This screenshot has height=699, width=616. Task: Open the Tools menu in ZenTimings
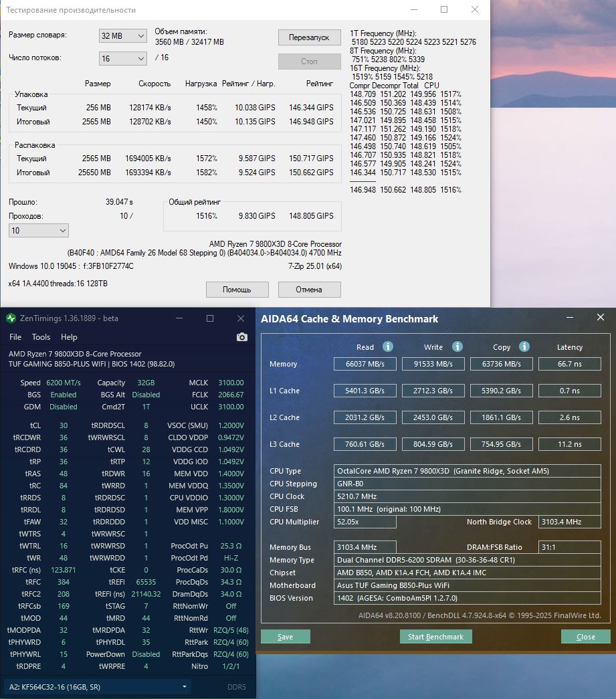(x=41, y=337)
